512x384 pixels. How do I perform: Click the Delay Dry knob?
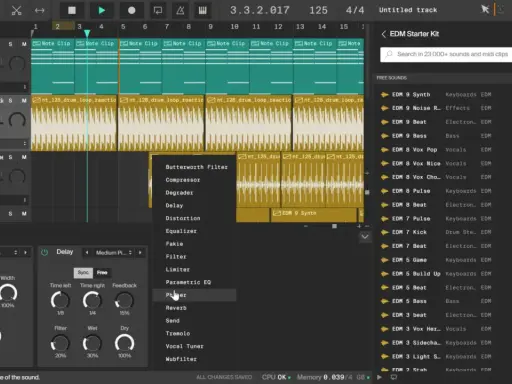(x=124, y=343)
